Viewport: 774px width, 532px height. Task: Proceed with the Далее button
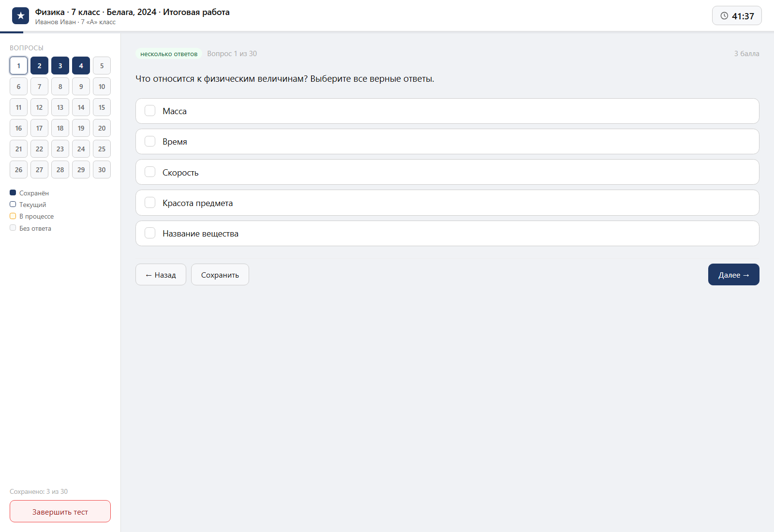click(734, 275)
